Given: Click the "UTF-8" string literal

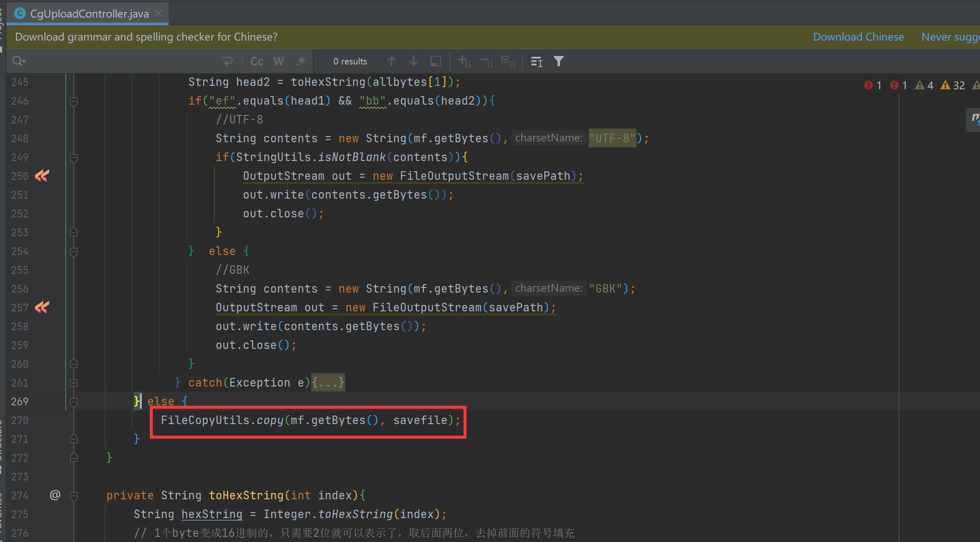Looking at the screenshot, I should click(612, 138).
